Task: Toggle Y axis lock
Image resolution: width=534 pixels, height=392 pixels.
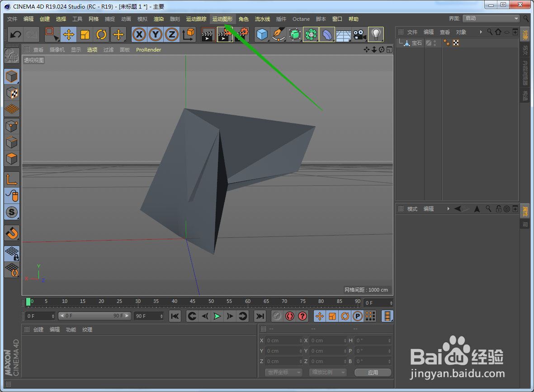Action: pos(155,34)
